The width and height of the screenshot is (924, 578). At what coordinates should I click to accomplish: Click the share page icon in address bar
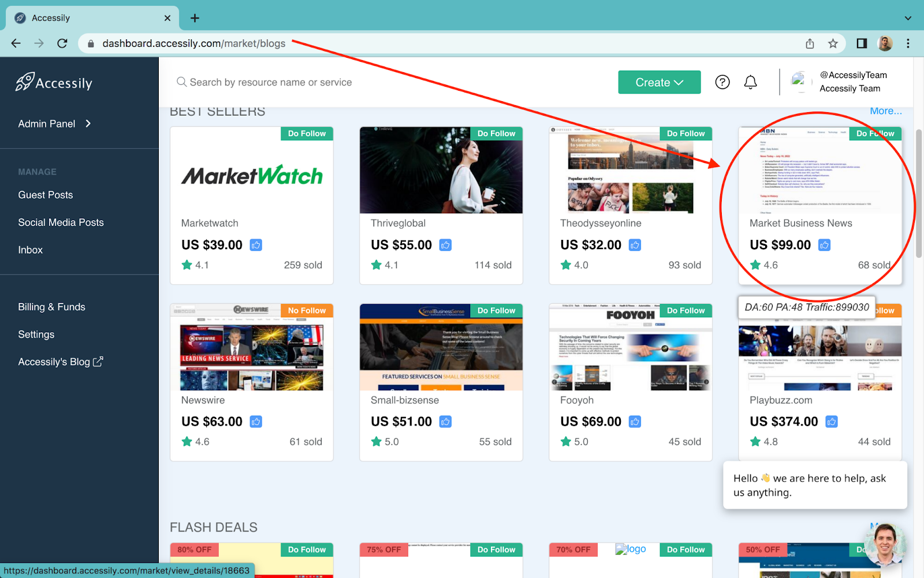tap(810, 43)
